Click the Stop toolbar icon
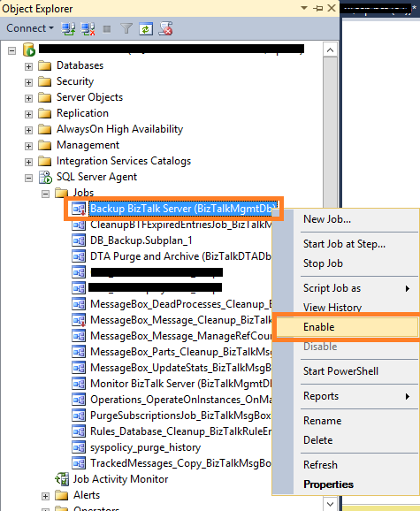Viewport: 420px width, 511px height. (107, 29)
